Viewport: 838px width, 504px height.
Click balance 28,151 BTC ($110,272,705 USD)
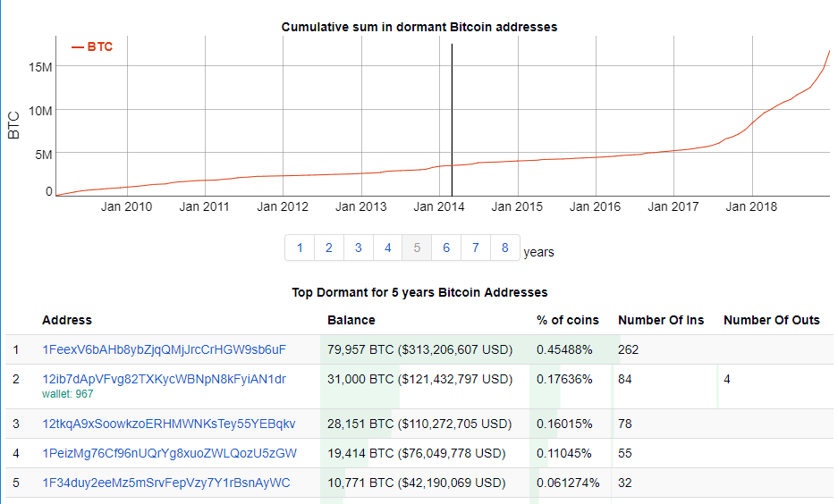coord(419,424)
